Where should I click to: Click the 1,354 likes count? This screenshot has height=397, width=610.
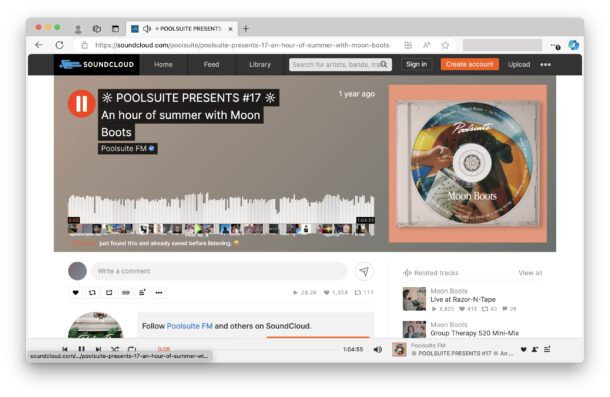click(x=336, y=292)
